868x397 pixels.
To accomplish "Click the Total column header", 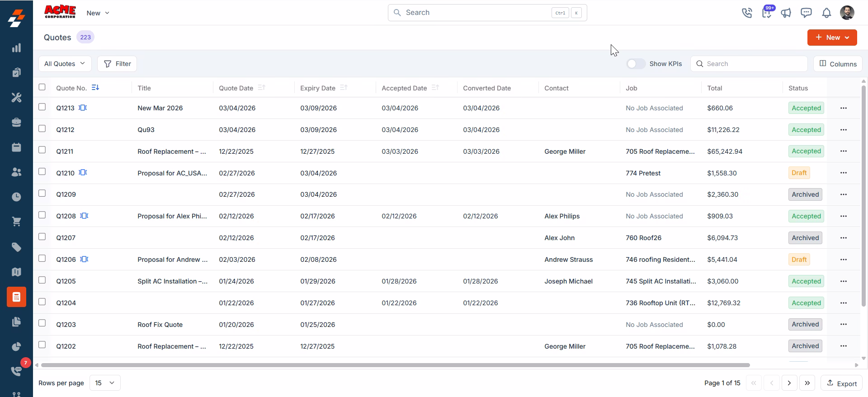I will click(x=714, y=88).
